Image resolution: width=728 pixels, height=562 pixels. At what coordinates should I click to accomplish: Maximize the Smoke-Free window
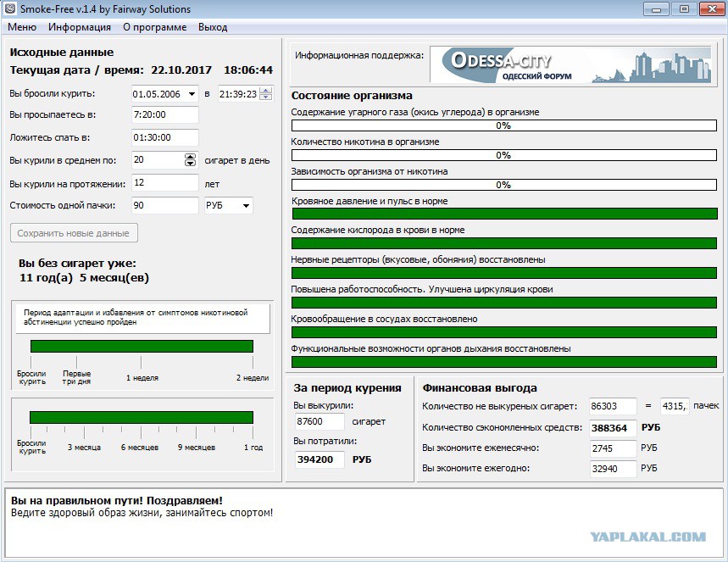tap(684, 9)
